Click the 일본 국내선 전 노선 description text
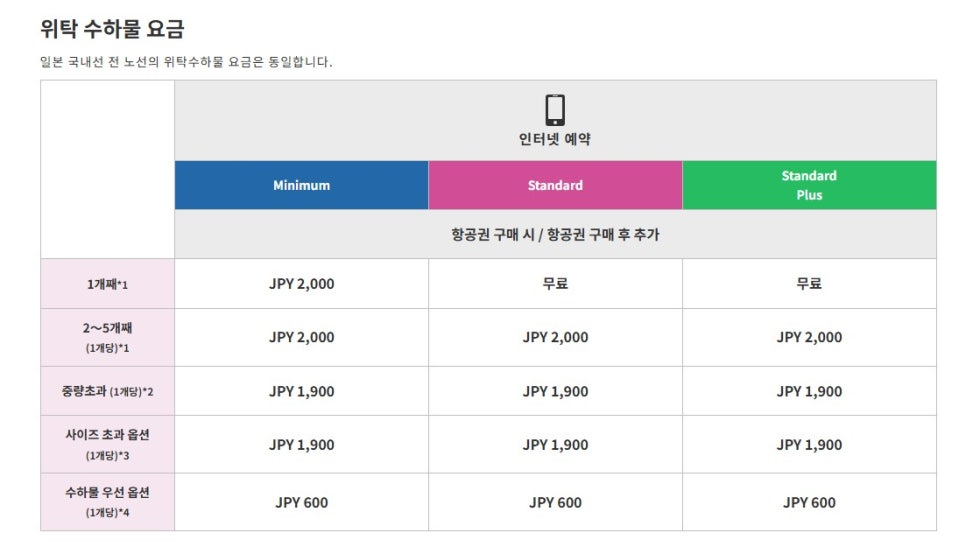The height and width of the screenshot is (547, 966). (x=186, y=62)
